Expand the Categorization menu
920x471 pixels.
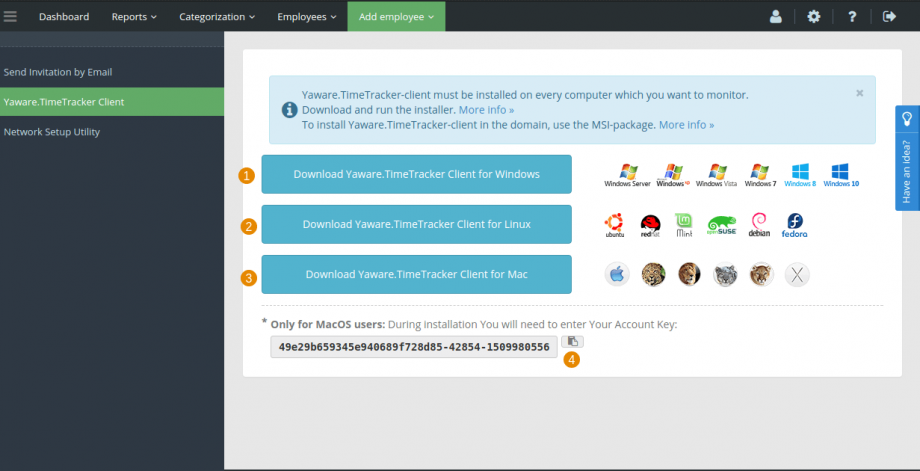[217, 16]
